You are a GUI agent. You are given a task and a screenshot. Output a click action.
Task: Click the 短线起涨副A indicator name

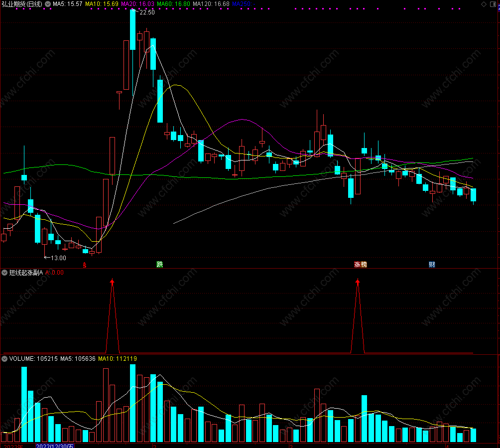point(26,273)
